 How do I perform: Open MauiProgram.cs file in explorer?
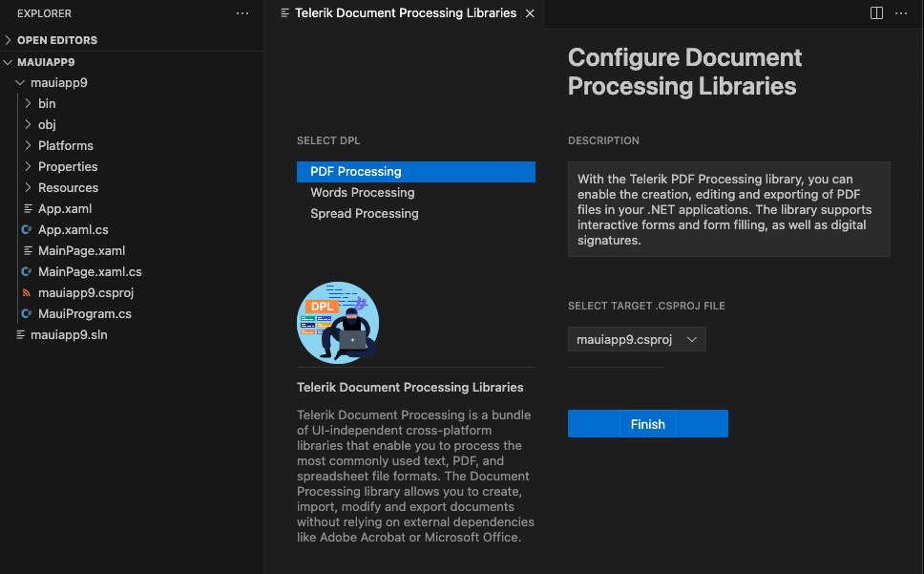coord(84,313)
